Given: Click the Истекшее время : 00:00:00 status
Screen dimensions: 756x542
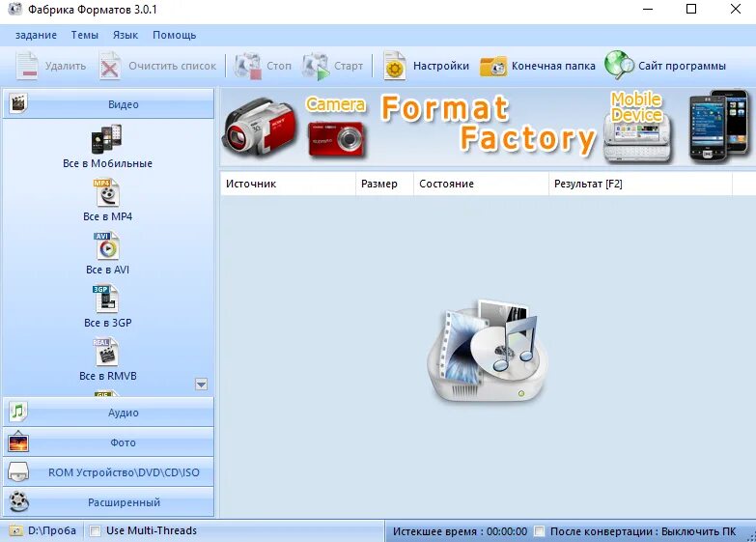Looking at the screenshot, I should tap(460, 531).
